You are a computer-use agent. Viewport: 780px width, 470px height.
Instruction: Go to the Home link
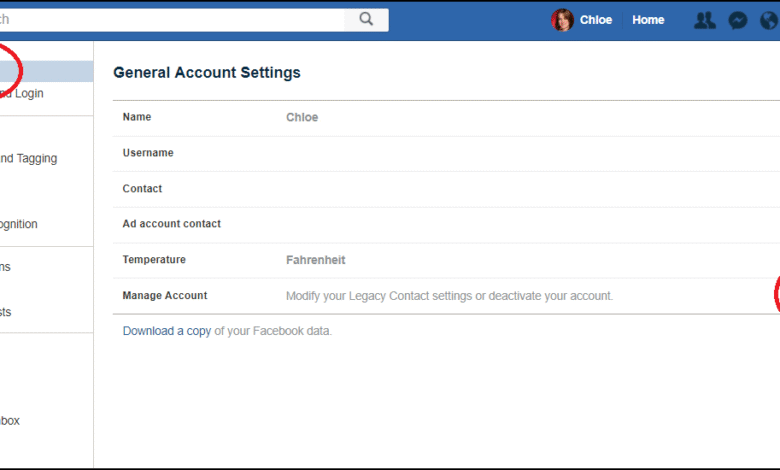coord(648,20)
